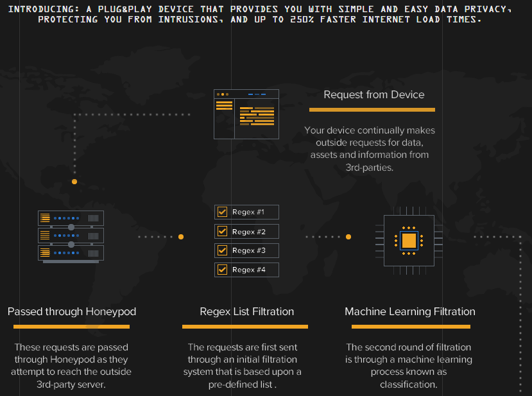This screenshot has height=396, width=532.
Task: Toggle the Regex #1 checkbox
Action: click(x=222, y=212)
